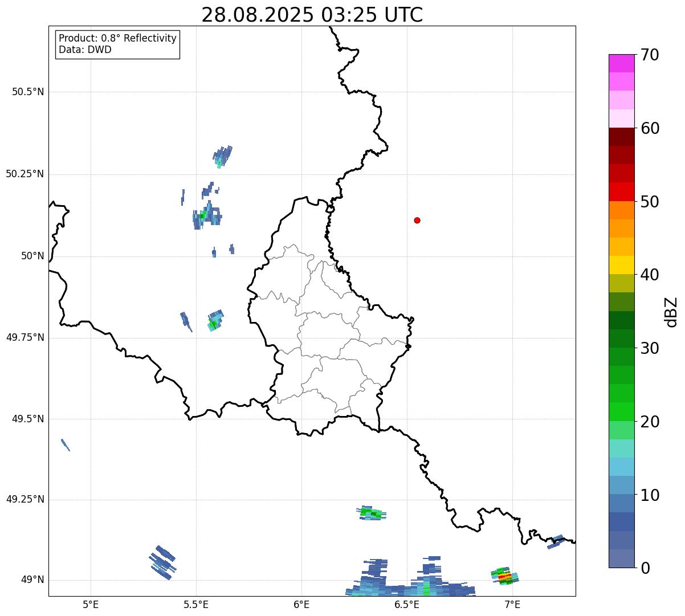Click the radar echo cluster near 50.1°N 5.5°E
Image resolution: width=685 pixels, height=616 pixels.
tap(206, 216)
